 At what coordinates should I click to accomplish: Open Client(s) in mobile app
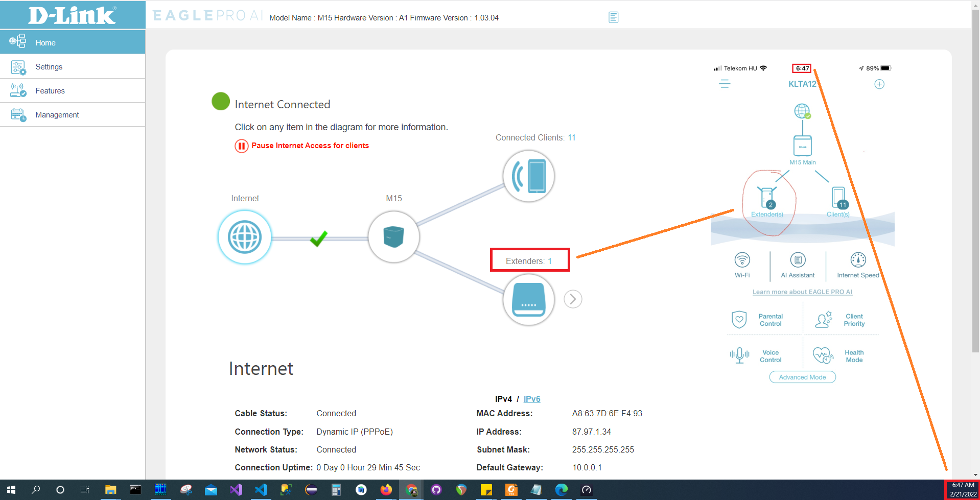[838, 202]
